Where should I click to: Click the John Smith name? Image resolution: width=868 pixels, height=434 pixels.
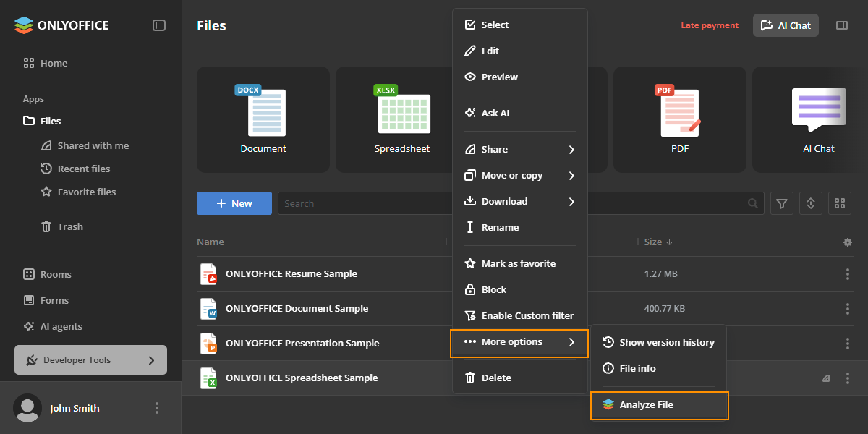(75, 408)
